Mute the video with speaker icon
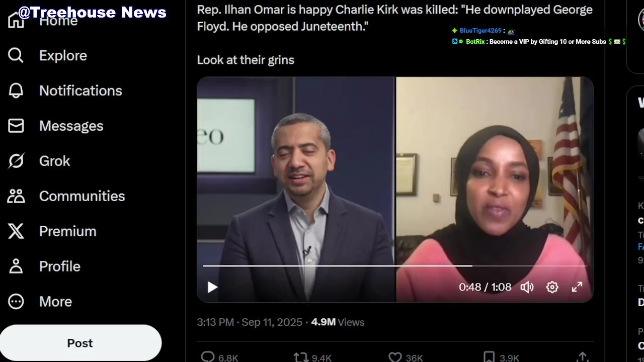644x362 pixels. (527, 287)
